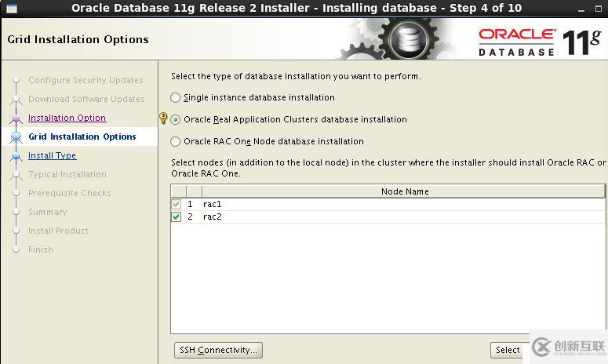Toggle the checkbox for node rac1
Image resolution: width=608 pixels, height=364 pixels.
[x=177, y=204]
